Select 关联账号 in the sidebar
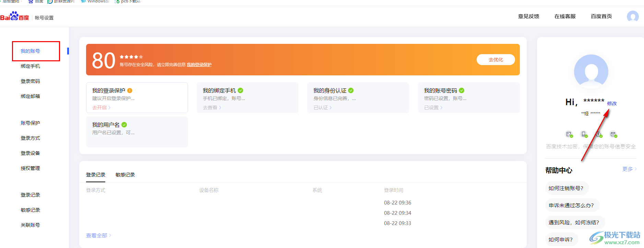The height and width of the screenshot is (248, 644). click(30, 225)
